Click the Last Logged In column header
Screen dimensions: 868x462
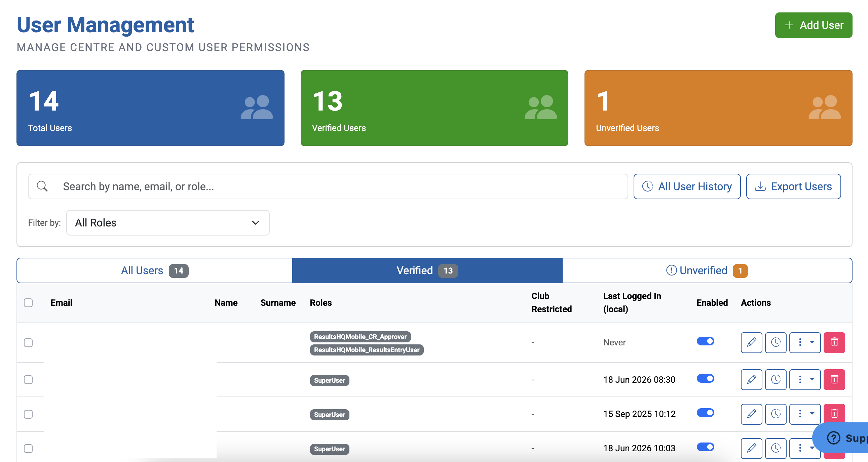[632, 302]
